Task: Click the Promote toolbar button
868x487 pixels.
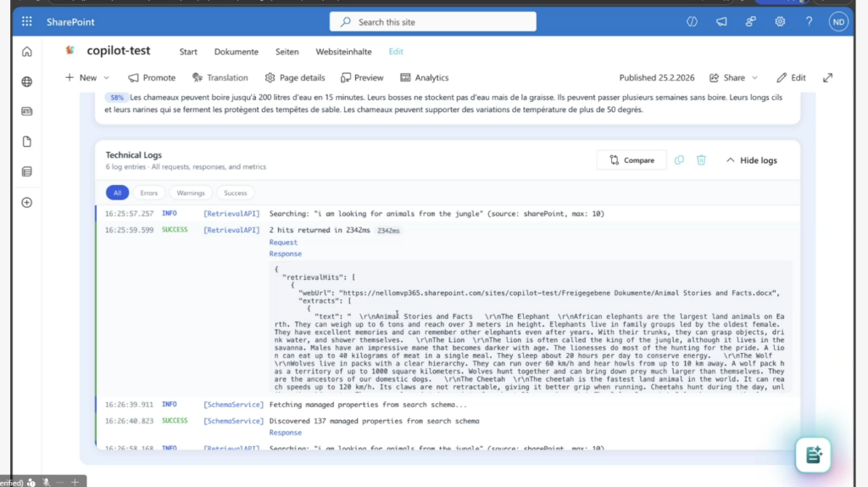Action: 152,77
